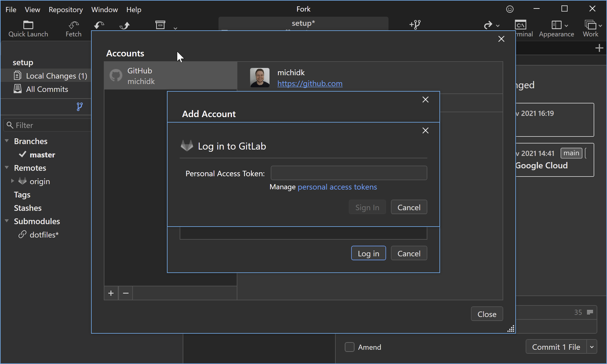Toggle the Amend checkbox
The image size is (607, 364).
[350, 347]
